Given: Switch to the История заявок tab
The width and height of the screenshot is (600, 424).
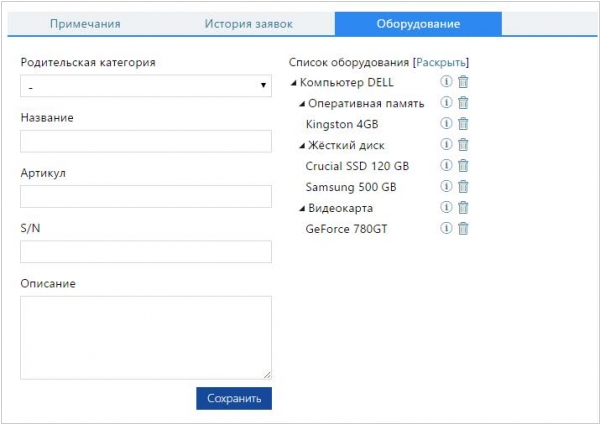Looking at the screenshot, I should pos(249,24).
